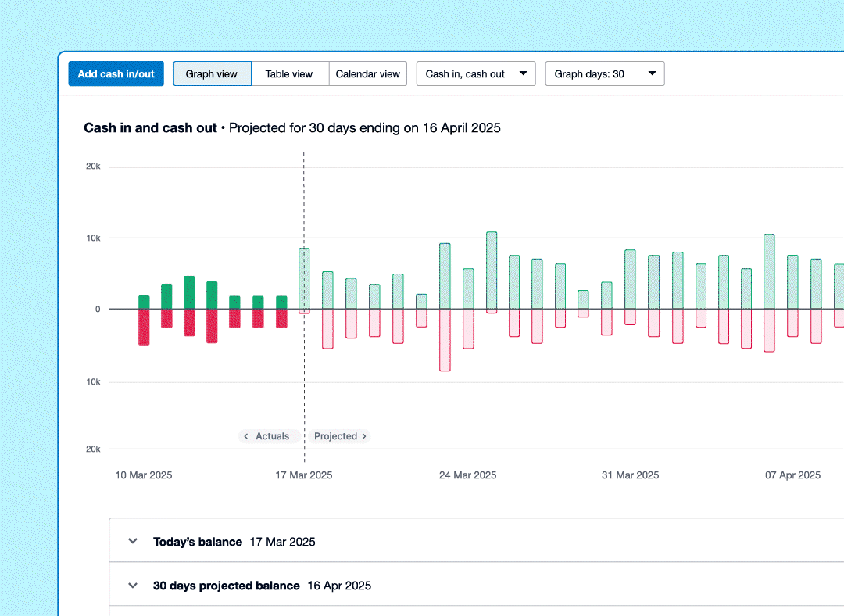844x616 pixels.
Task: Click the Projected right-arrow pill
Action: [x=340, y=436]
